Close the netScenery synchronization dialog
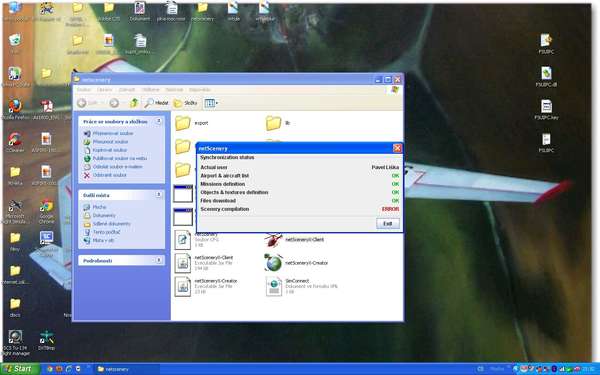 (397, 148)
